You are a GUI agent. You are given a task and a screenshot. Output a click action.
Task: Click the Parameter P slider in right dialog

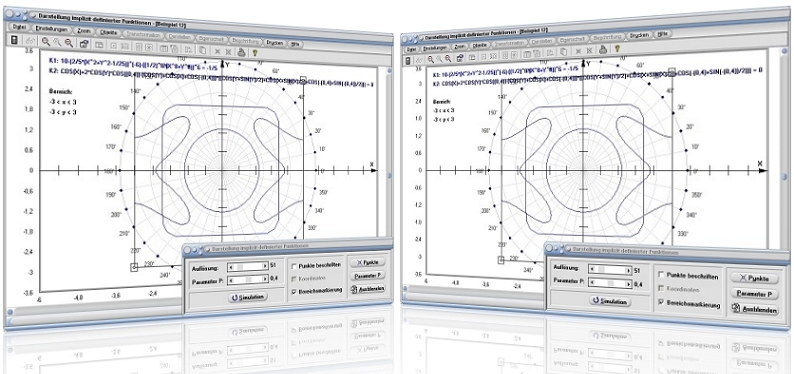pos(610,283)
